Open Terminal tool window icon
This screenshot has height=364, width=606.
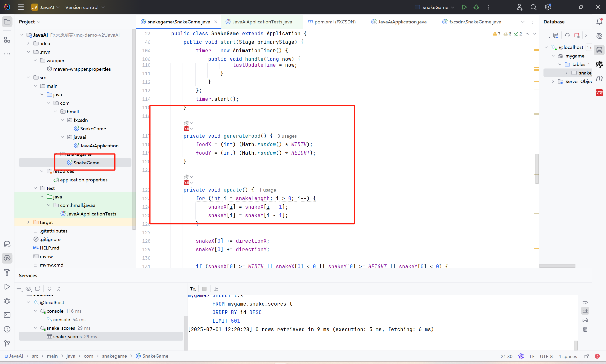pyautogui.click(x=7, y=315)
